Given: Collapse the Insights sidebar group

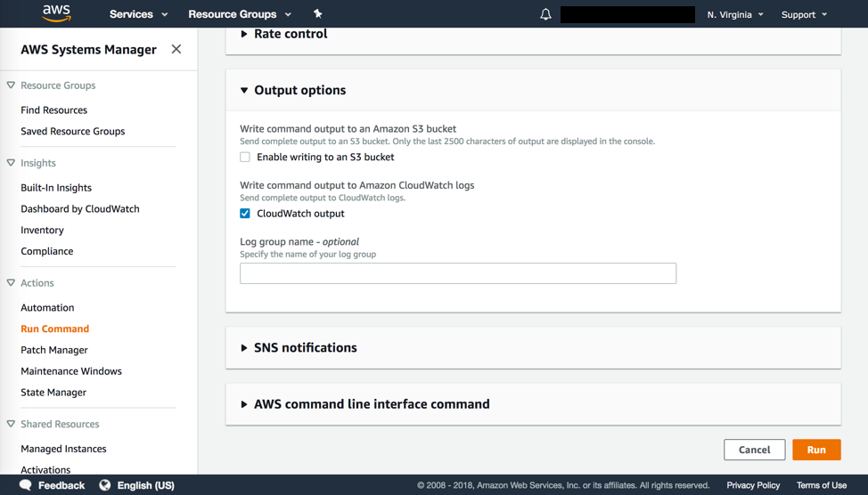Looking at the screenshot, I should tap(11, 163).
